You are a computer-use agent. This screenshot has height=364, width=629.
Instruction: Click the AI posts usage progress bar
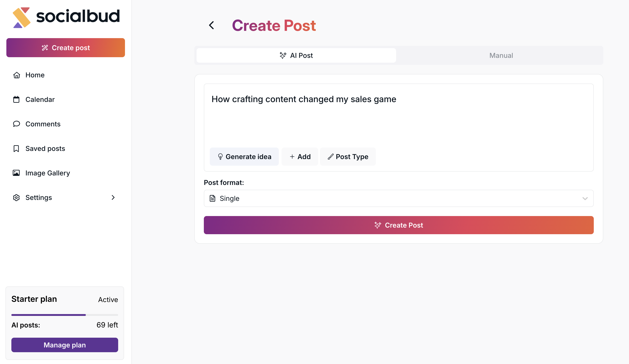click(x=65, y=315)
